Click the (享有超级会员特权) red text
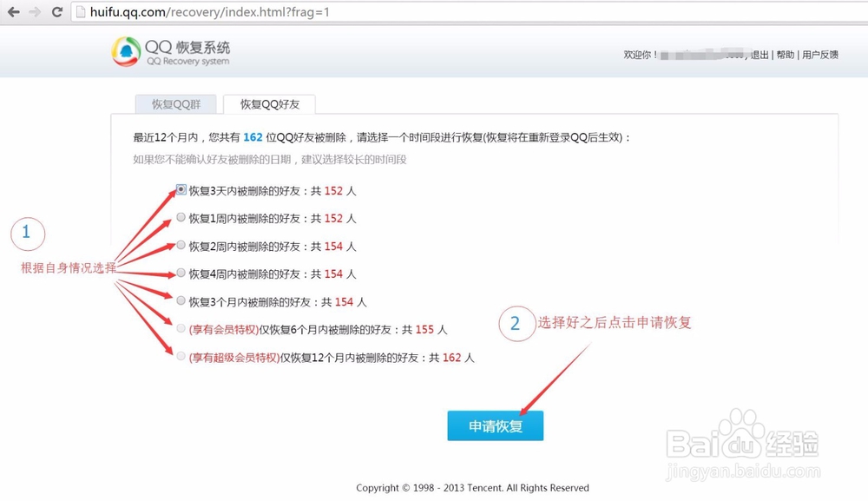 click(234, 359)
